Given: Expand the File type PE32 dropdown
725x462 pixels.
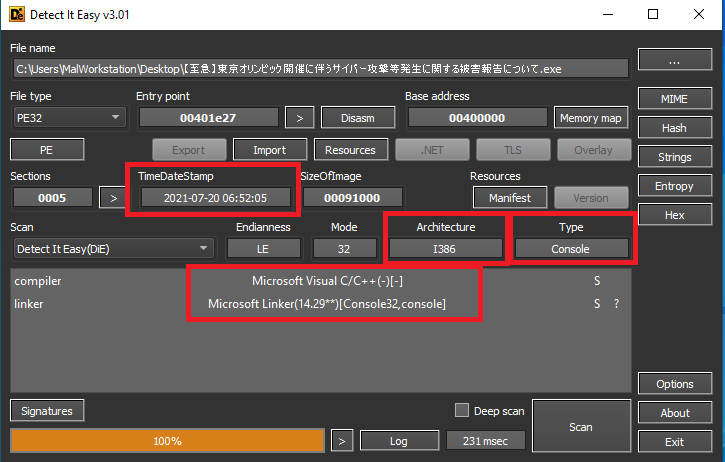Looking at the screenshot, I should coord(68,118).
